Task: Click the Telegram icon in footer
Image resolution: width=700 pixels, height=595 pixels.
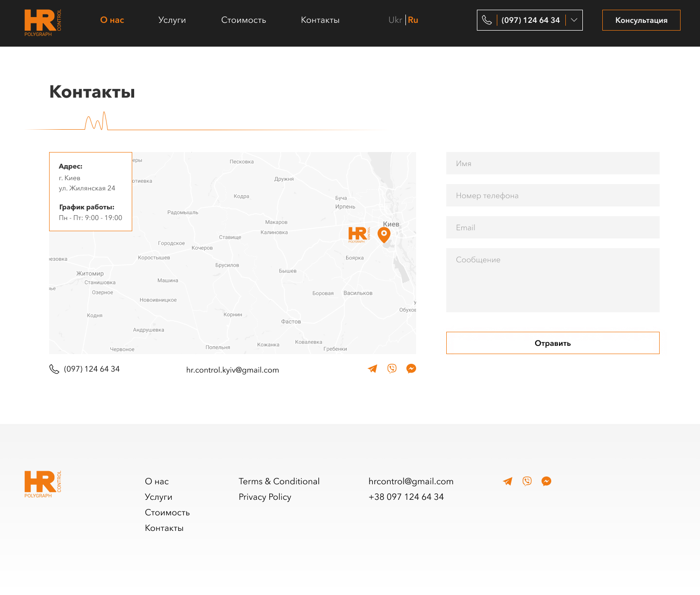Action: tap(507, 481)
